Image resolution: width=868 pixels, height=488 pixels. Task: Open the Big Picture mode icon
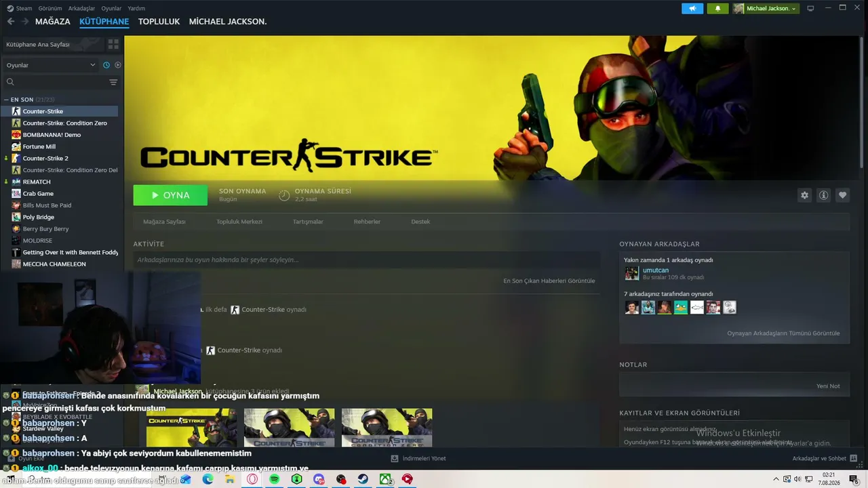[x=810, y=8]
